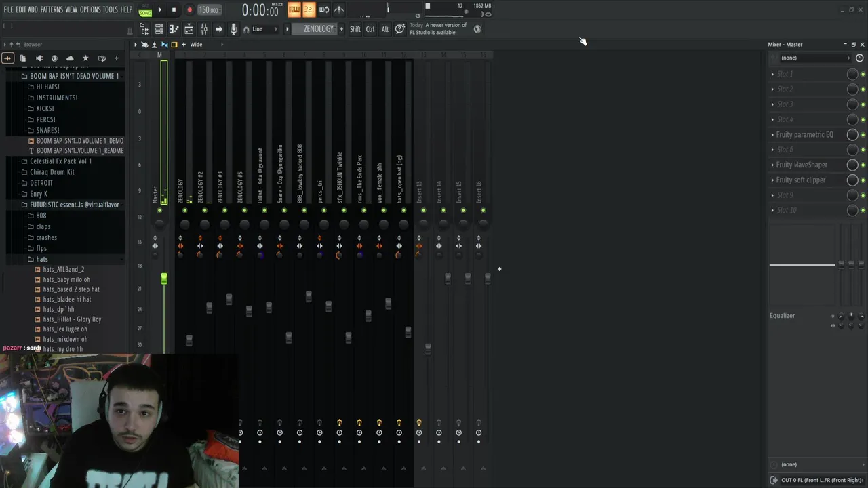Select the hats_ATLBand_2 sample
Image resolution: width=868 pixels, height=488 pixels.
click(64, 270)
